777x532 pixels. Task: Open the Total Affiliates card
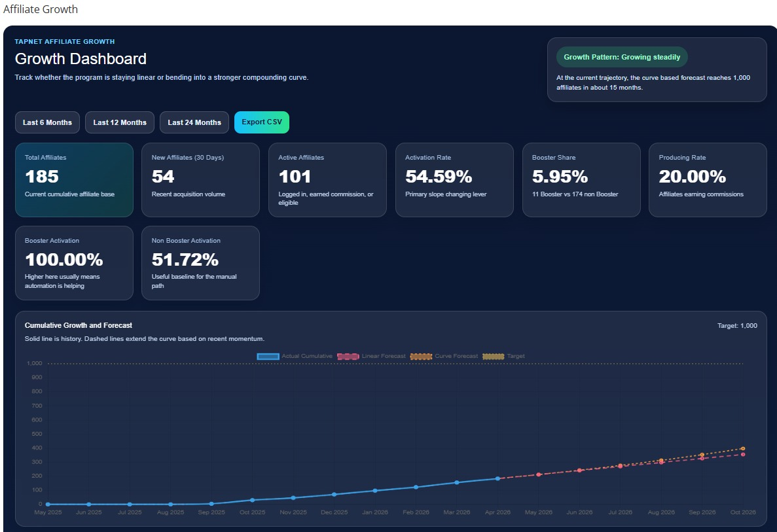click(x=74, y=179)
